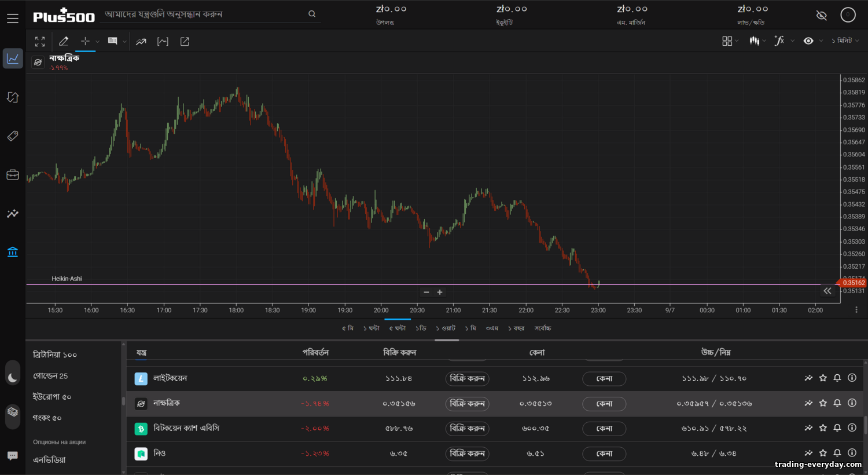Click কেনা button for বিটকয়েন ক্যাশ এবিসি
This screenshot has height=475, width=868.
pos(604,429)
